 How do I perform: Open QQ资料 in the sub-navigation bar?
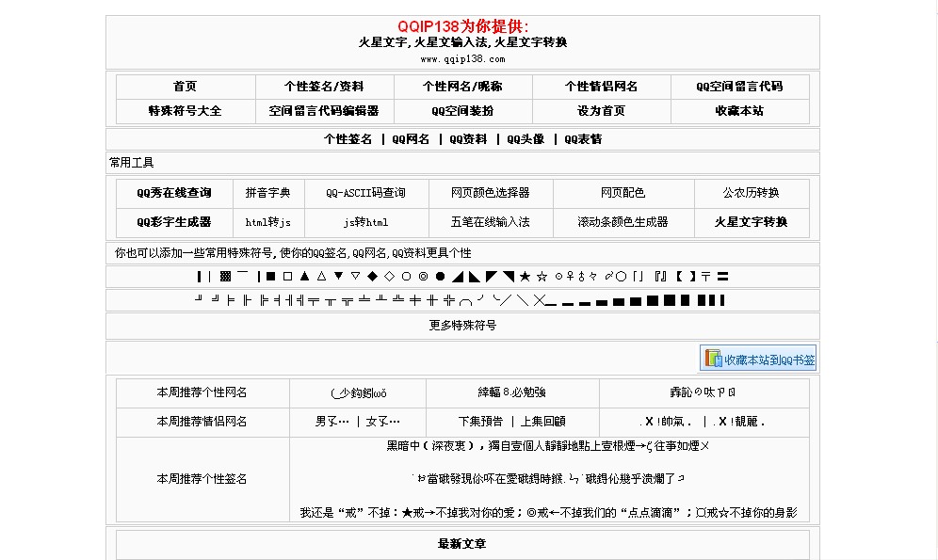468,139
